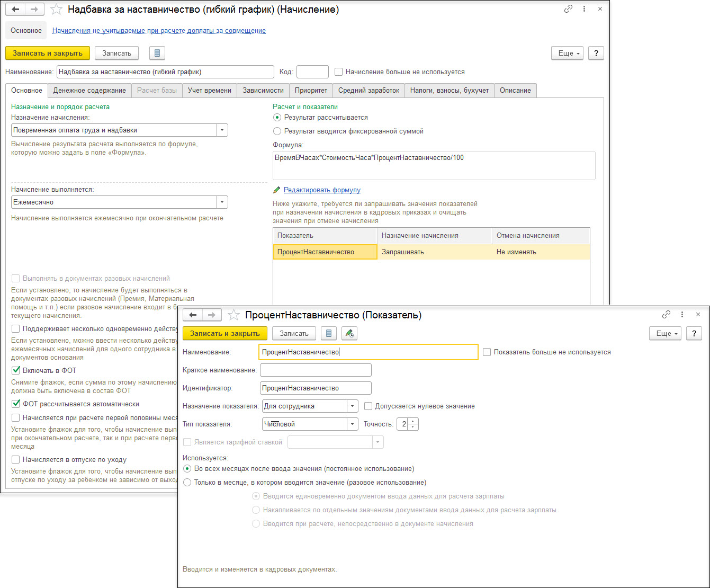Open 'Редактировать формулу' link
This screenshot has height=588, width=710.
(x=322, y=190)
